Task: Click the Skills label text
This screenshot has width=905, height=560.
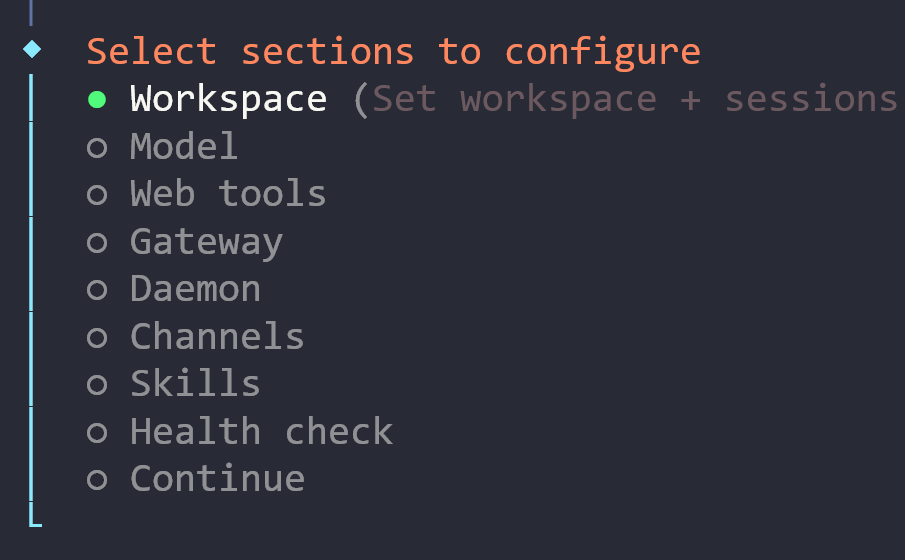Action: pyautogui.click(x=195, y=384)
